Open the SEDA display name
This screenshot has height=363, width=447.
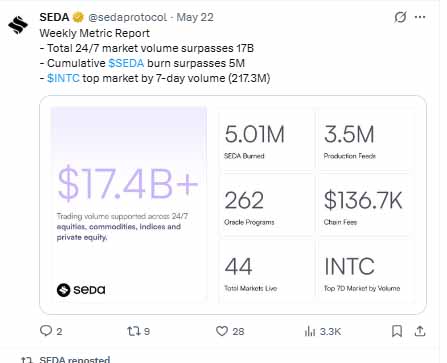point(54,17)
